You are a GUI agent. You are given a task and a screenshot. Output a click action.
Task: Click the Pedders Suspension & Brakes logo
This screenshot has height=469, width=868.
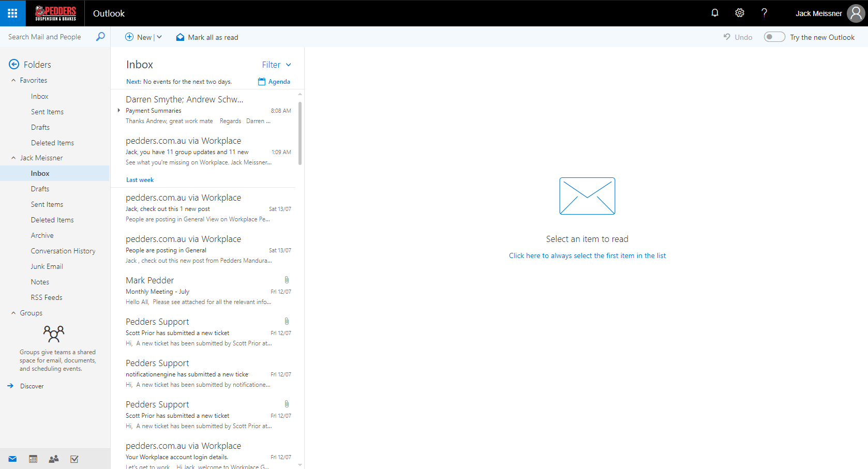(x=55, y=13)
